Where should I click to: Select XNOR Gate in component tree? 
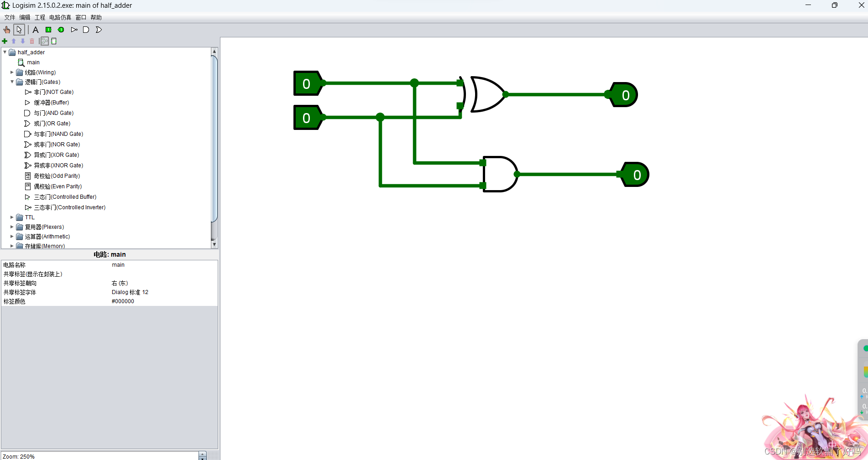[x=58, y=165]
